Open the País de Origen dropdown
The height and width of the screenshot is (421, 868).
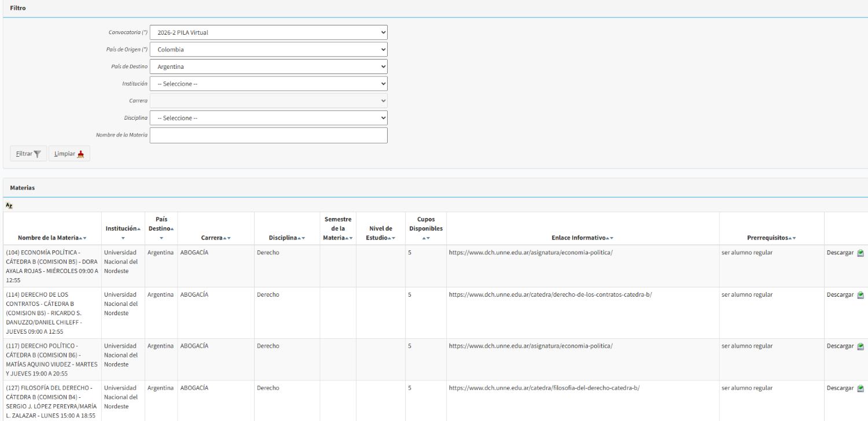tap(269, 50)
